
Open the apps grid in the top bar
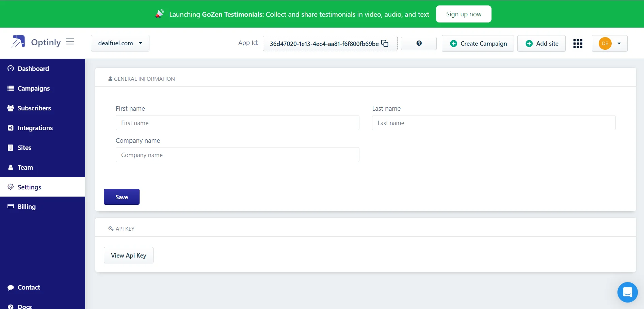tap(578, 44)
